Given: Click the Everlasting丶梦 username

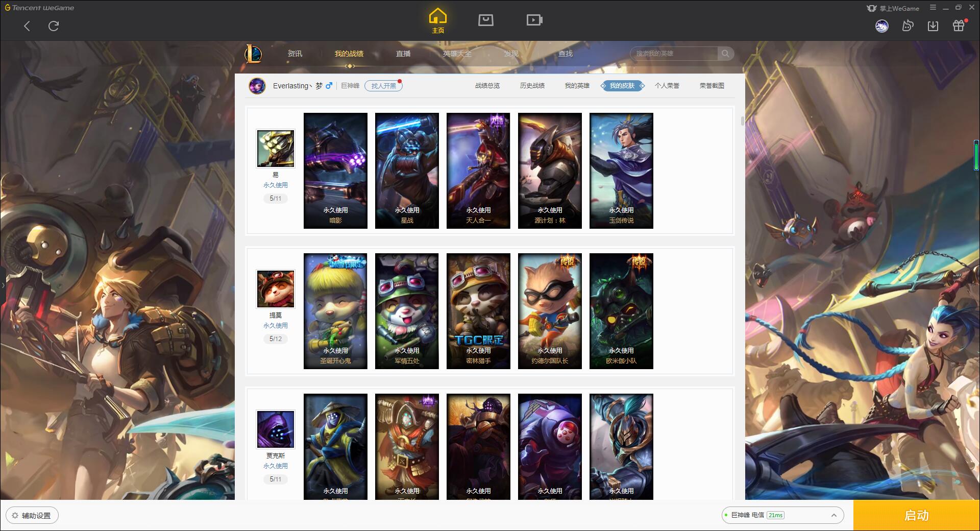Looking at the screenshot, I should (298, 86).
